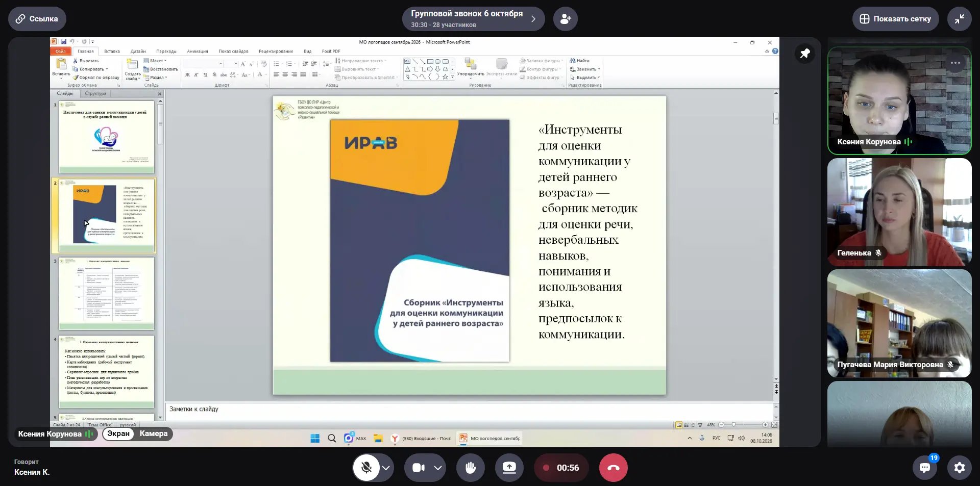
Task: Open Дизайн ribbon tab
Action: [x=138, y=51]
